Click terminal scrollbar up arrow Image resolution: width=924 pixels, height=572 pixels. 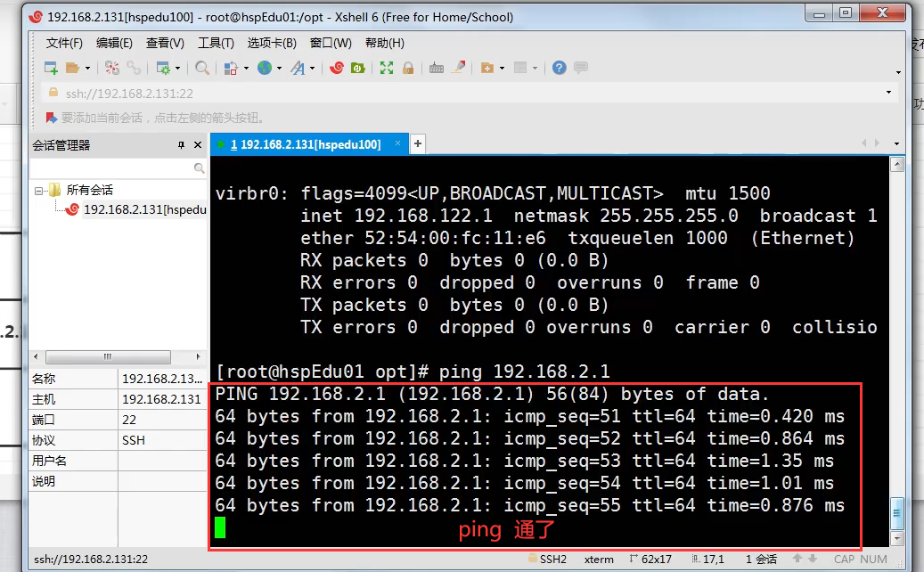pyautogui.click(x=897, y=165)
